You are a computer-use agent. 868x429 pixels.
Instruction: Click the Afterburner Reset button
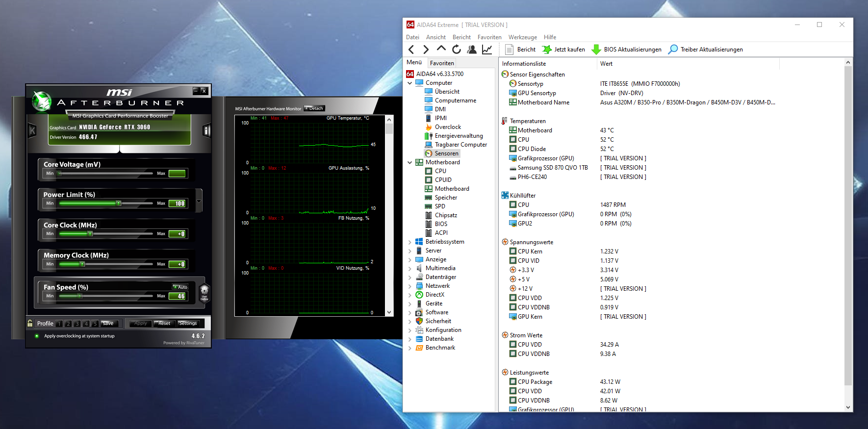click(x=164, y=324)
